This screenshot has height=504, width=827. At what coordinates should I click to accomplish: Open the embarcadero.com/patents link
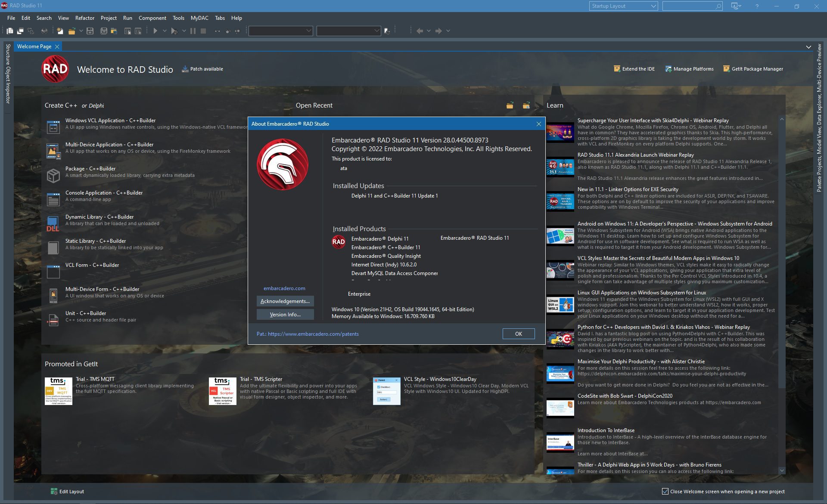pyautogui.click(x=313, y=334)
